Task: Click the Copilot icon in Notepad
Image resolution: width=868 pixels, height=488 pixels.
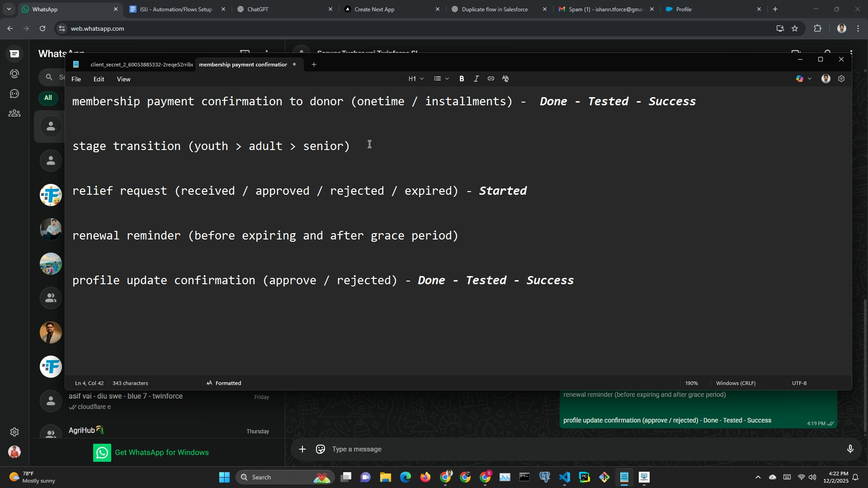Action: point(800,79)
